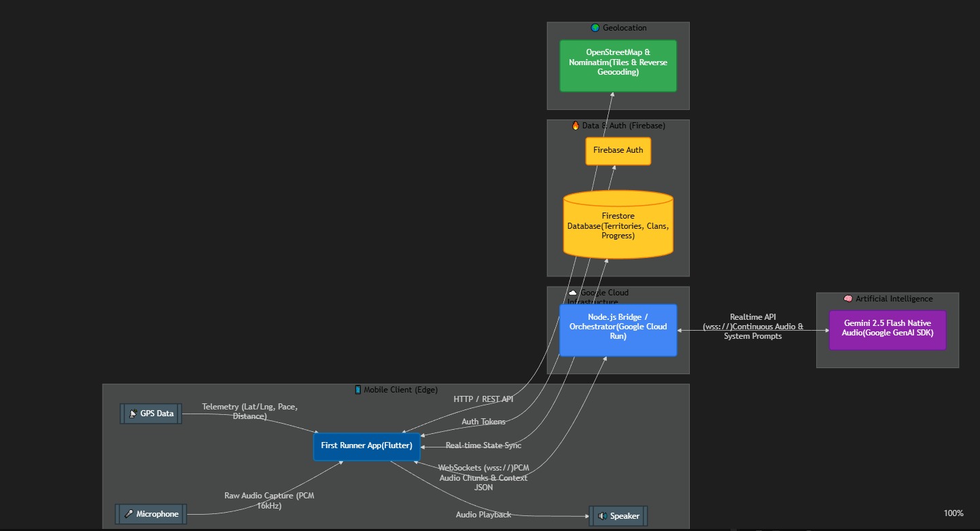Image resolution: width=980 pixels, height=531 pixels.
Task: Click the Telemetry (Lat/Lng, Pace, Distance) label
Action: (249, 411)
